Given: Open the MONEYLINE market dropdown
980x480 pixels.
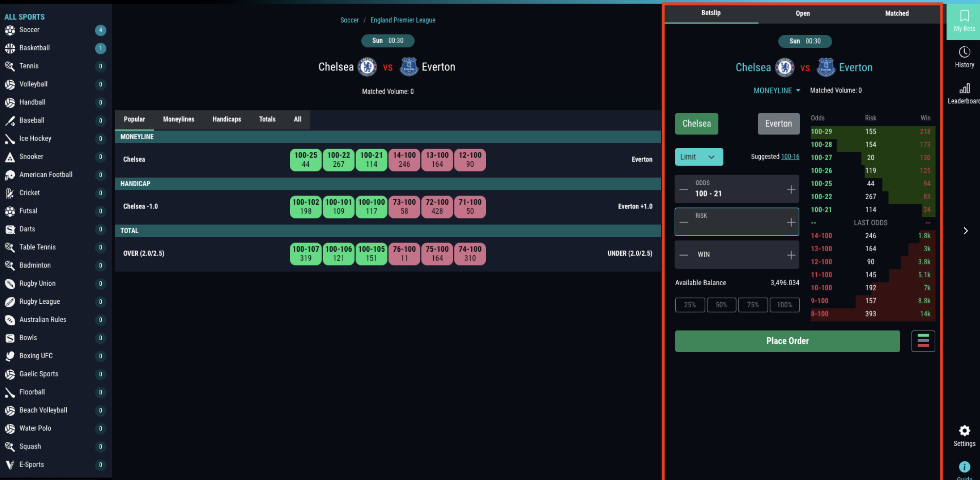Looking at the screenshot, I should (777, 91).
